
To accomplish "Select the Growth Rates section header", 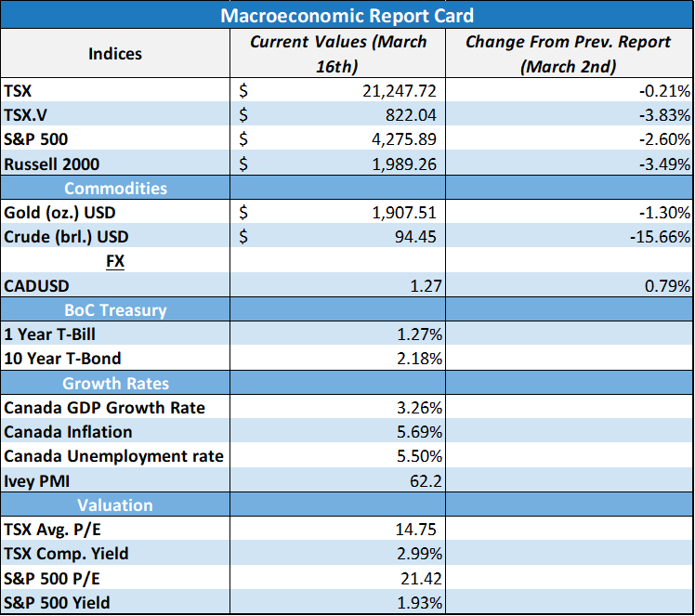I will coord(115,383).
